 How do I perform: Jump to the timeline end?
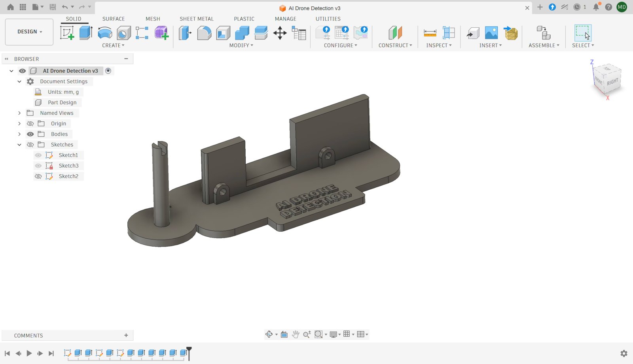click(x=51, y=353)
